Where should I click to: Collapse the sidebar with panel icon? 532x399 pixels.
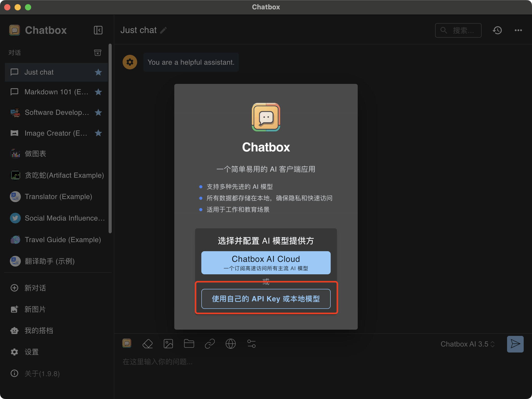[x=98, y=30]
